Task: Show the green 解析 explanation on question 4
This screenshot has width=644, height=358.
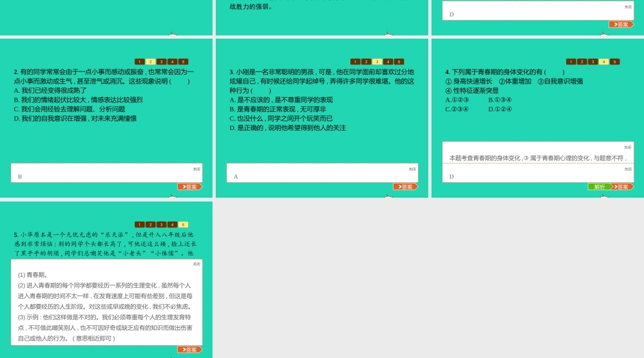Action: click(x=600, y=187)
